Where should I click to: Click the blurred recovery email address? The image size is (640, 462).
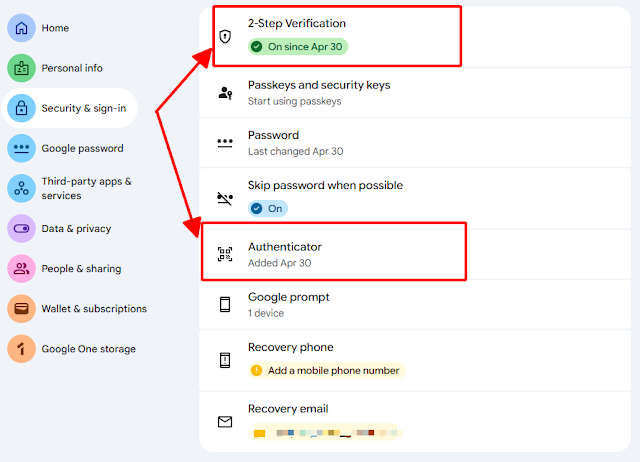click(x=325, y=432)
